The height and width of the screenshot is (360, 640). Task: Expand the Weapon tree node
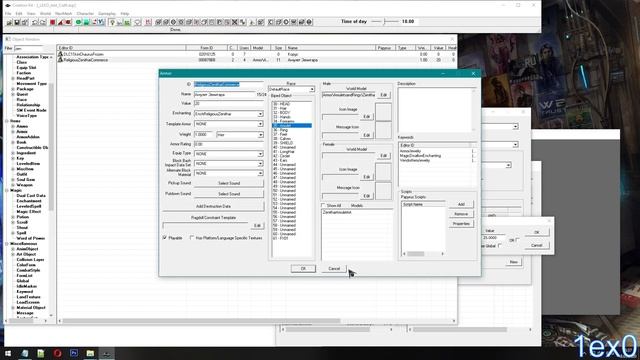tap(13, 185)
